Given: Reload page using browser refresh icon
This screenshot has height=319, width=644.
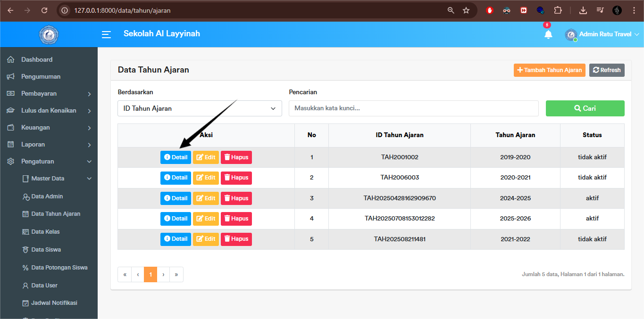Looking at the screenshot, I should [x=44, y=10].
